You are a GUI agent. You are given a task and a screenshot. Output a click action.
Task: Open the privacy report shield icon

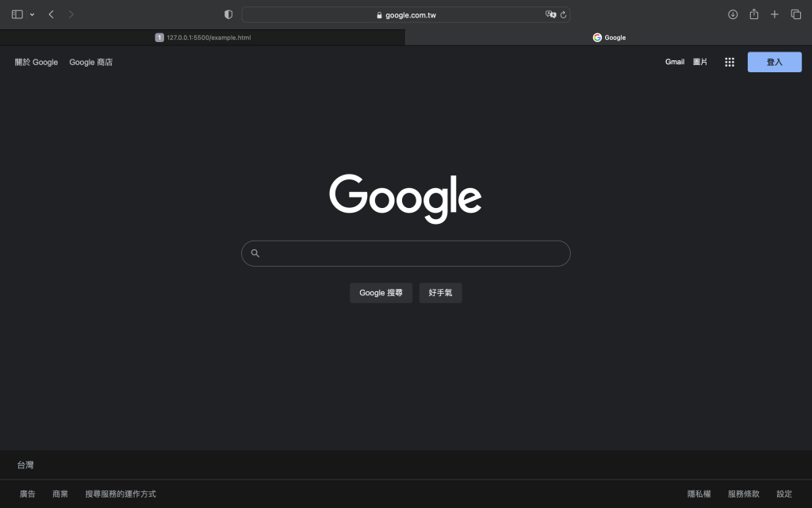click(228, 14)
